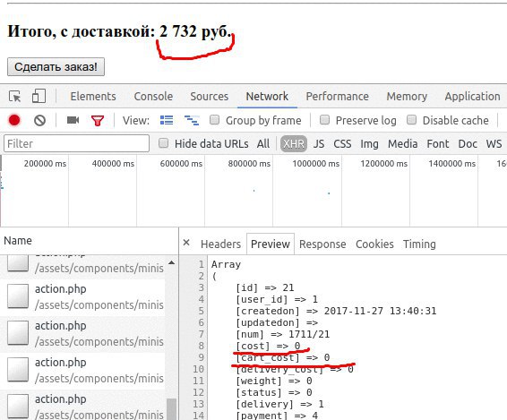Close the request details pane with X
Image resolution: width=507 pixels, height=420 pixels.
click(186, 243)
